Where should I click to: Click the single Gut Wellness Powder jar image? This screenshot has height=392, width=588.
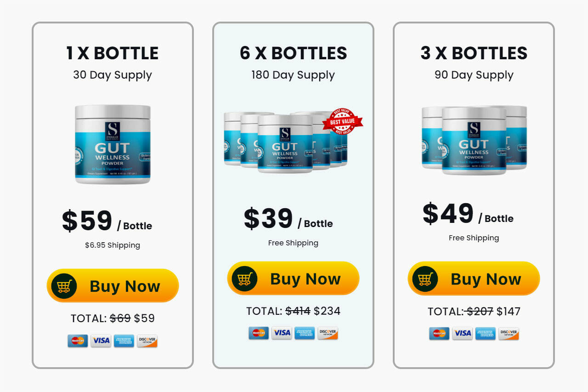[x=113, y=144]
